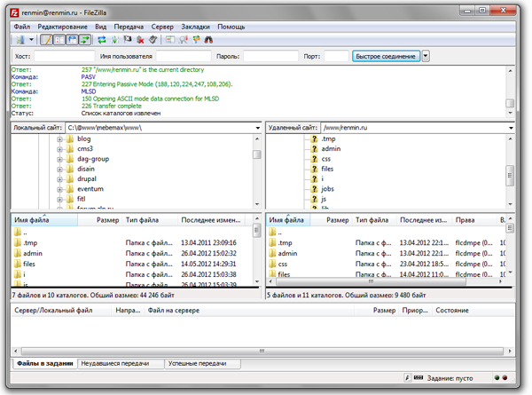Open the Сервер menu
The image size is (532, 395).
coord(162,27)
